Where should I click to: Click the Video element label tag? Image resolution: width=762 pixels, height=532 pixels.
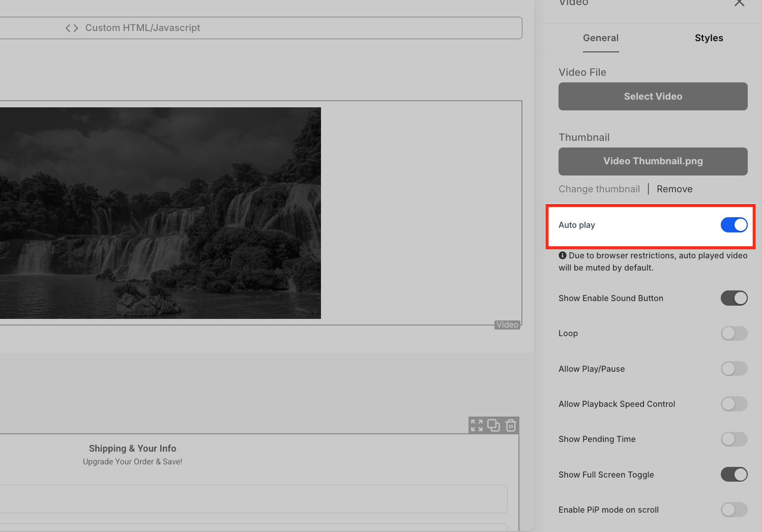pos(507,324)
